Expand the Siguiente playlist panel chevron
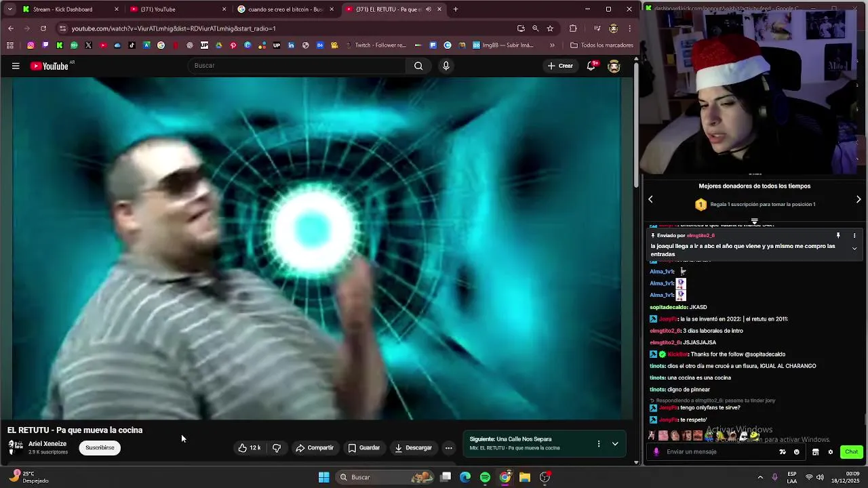The width and height of the screenshot is (868, 488). (615, 444)
